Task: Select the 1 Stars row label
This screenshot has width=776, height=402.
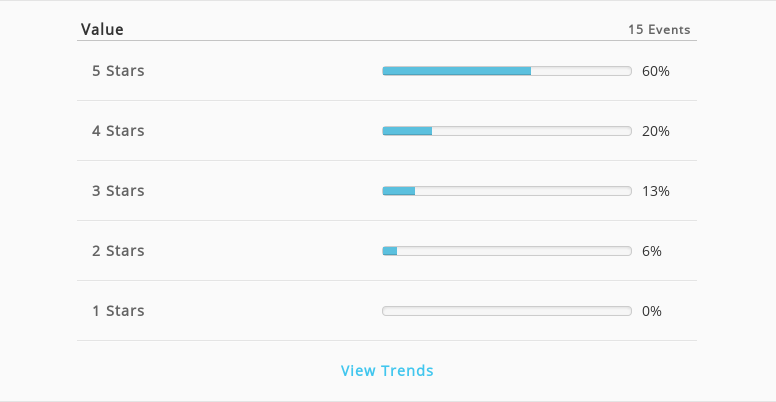Action: tap(118, 310)
